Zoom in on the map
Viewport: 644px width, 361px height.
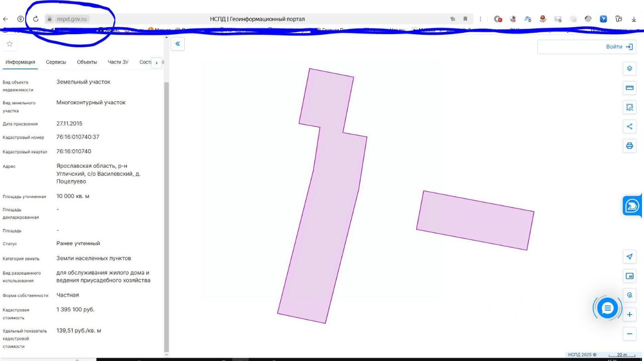point(629,315)
